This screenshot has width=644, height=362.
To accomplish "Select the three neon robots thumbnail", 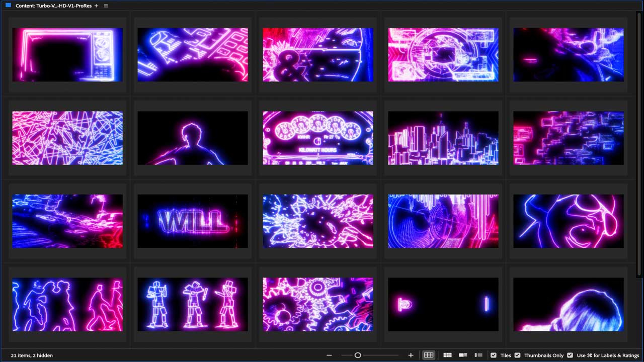I will click(x=193, y=304).
